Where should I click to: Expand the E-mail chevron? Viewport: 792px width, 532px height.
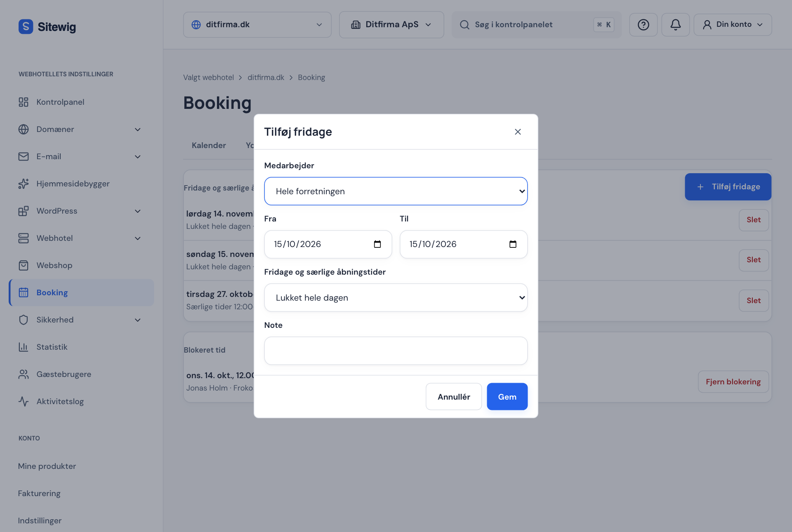point(138,157)
